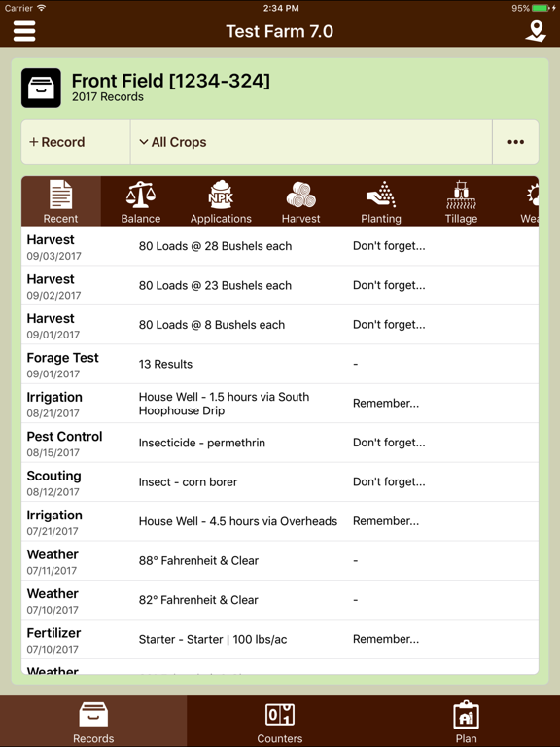View the Scouting corn borer record

coord(280,482)
